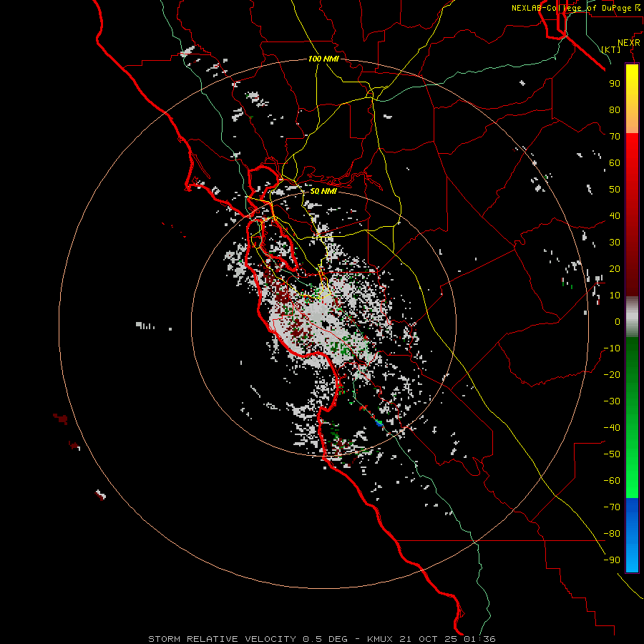Screen dimensions: 644x644
Task: Click the storm relative velocity caption at bottom
Action: 321,639
